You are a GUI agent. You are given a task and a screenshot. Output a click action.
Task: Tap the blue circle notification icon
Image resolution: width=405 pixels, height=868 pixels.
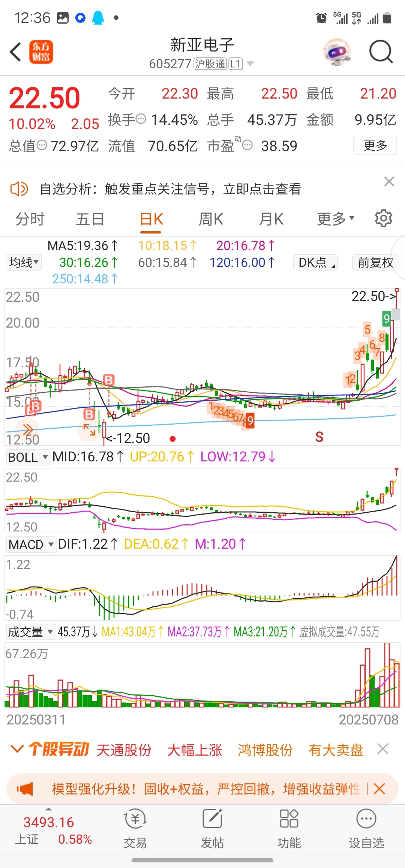click(x=81, y=18)
